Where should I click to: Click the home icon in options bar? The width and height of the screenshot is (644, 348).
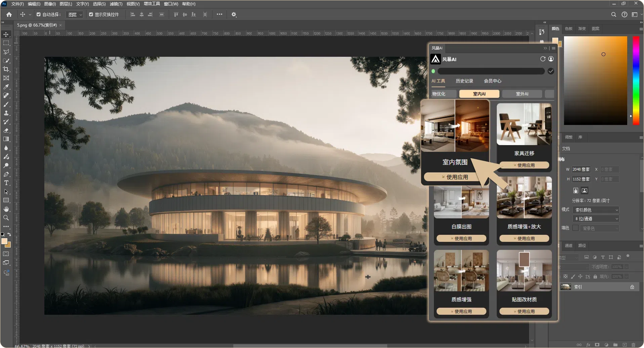(x=9, y=14)
